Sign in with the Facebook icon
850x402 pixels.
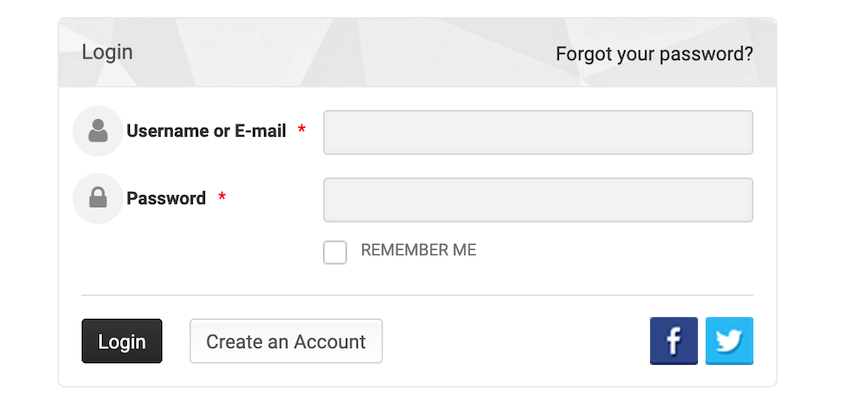pyautogui.click(x=674, y=341)
